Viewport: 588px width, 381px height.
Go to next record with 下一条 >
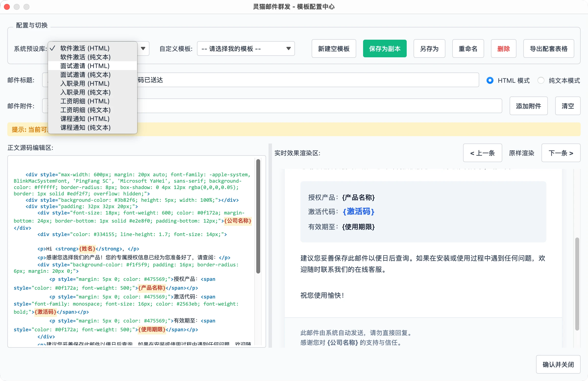[561, 153]
